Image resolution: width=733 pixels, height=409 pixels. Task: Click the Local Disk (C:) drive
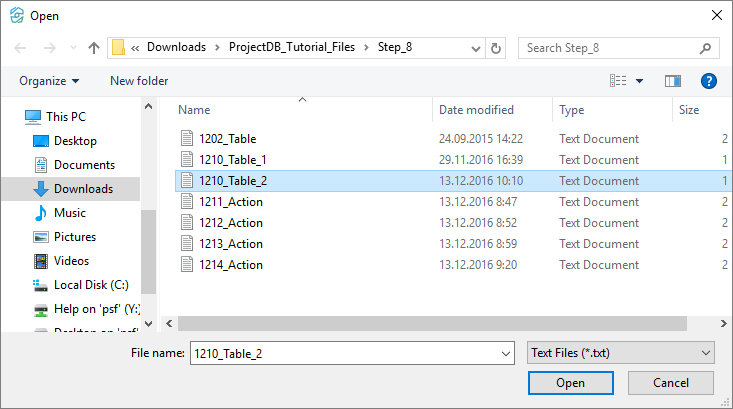[x=91, y=285]
